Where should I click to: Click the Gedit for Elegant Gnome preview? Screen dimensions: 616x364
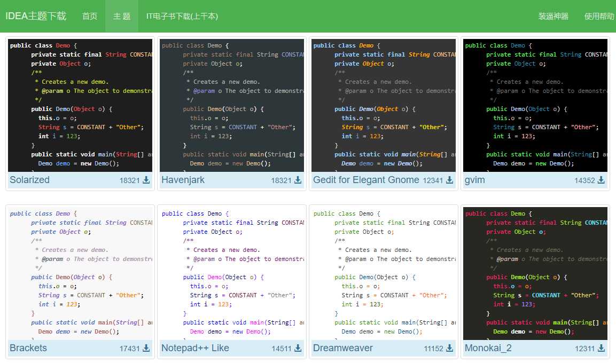[384, 105]
